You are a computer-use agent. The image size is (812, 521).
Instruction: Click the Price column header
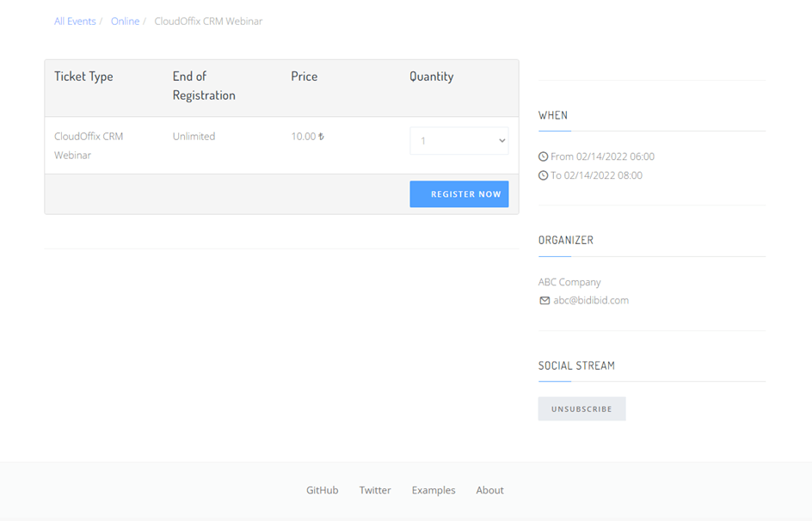click(x=304, y=77)
